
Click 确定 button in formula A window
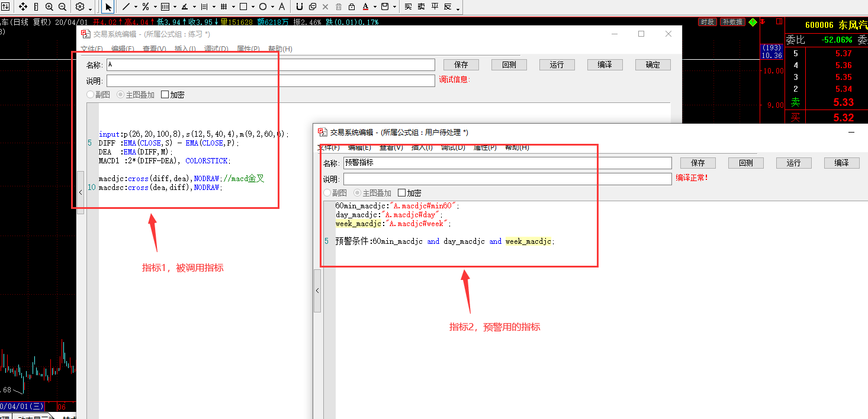pyautogui.click(x=652, y=65)
